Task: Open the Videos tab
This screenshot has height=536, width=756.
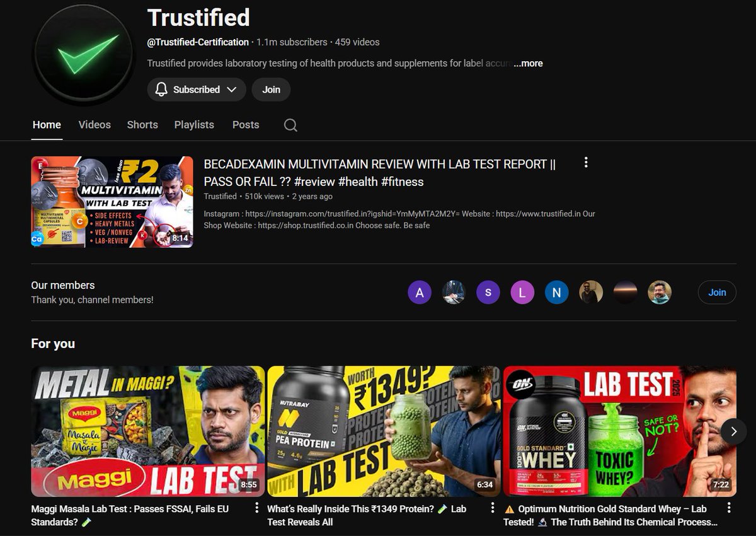Action: point(94,125)
